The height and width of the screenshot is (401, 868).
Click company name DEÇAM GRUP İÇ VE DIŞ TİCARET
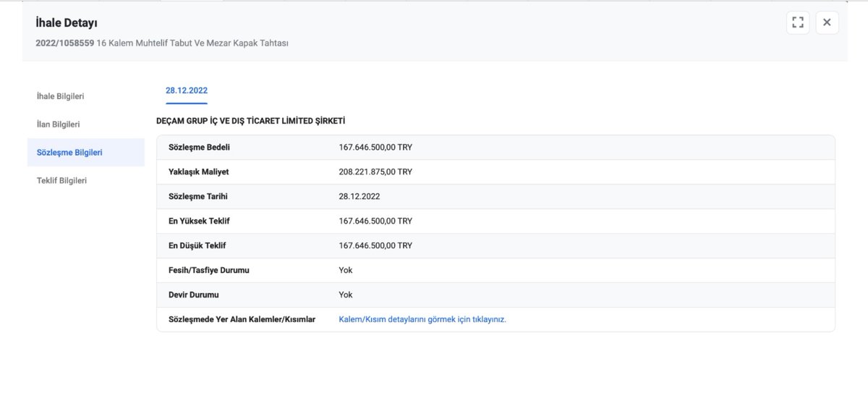[251, 121]
